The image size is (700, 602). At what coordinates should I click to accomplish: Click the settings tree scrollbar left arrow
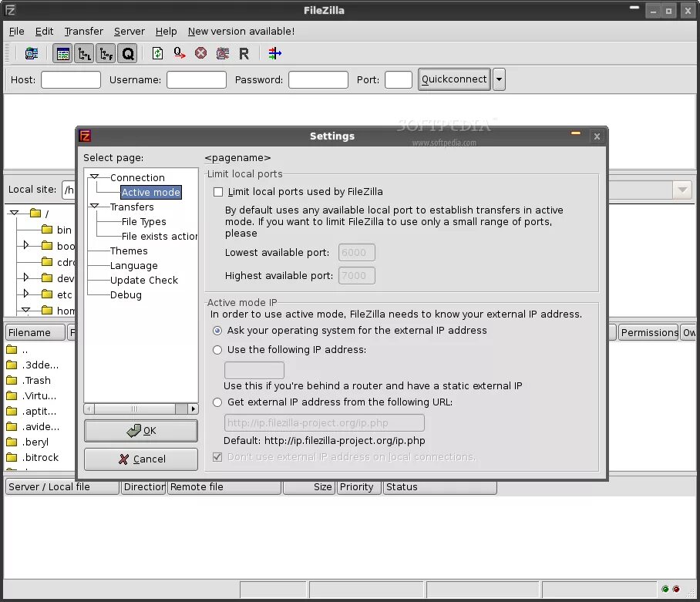(89, 409)
